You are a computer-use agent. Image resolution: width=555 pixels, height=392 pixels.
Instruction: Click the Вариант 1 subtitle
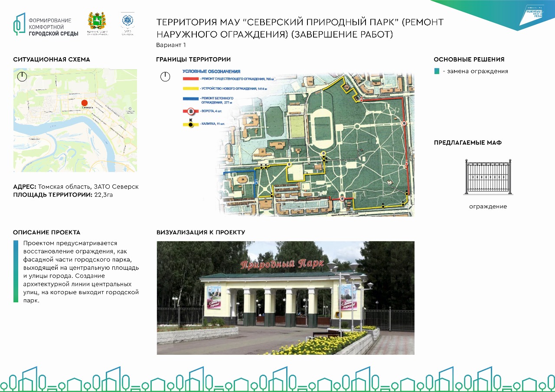[171, 45]
